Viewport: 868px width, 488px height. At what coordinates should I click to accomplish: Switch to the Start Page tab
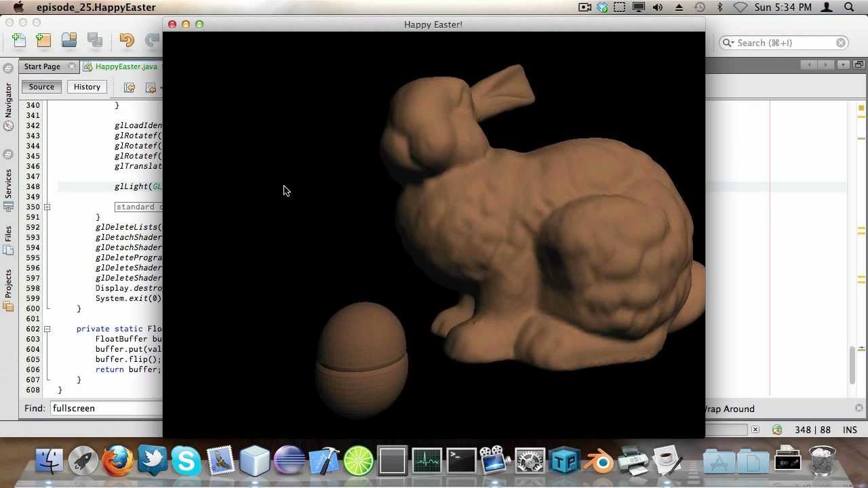tap(42, 66)
